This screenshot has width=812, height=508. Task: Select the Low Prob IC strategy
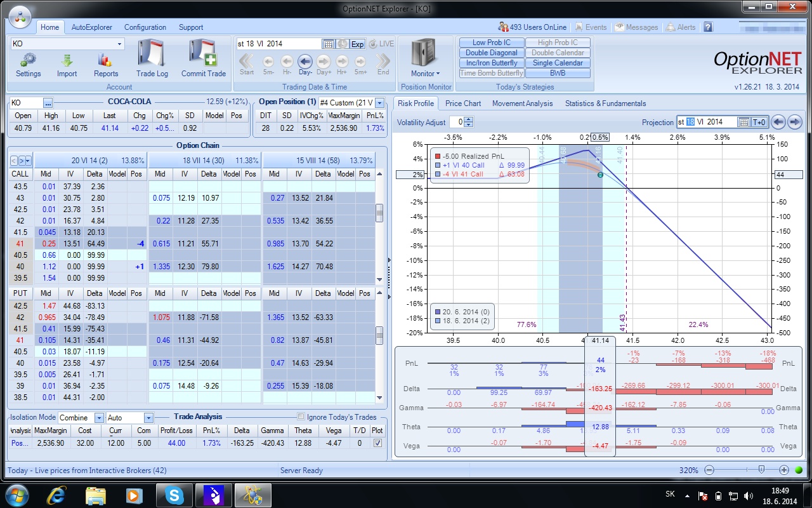492,43
